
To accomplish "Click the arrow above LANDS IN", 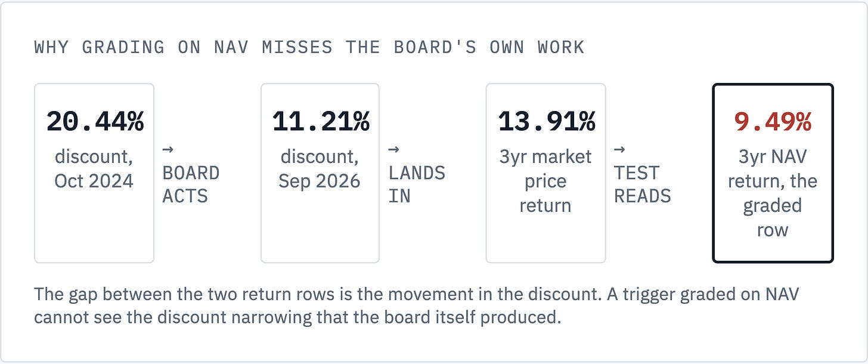I will coord(393,149).
